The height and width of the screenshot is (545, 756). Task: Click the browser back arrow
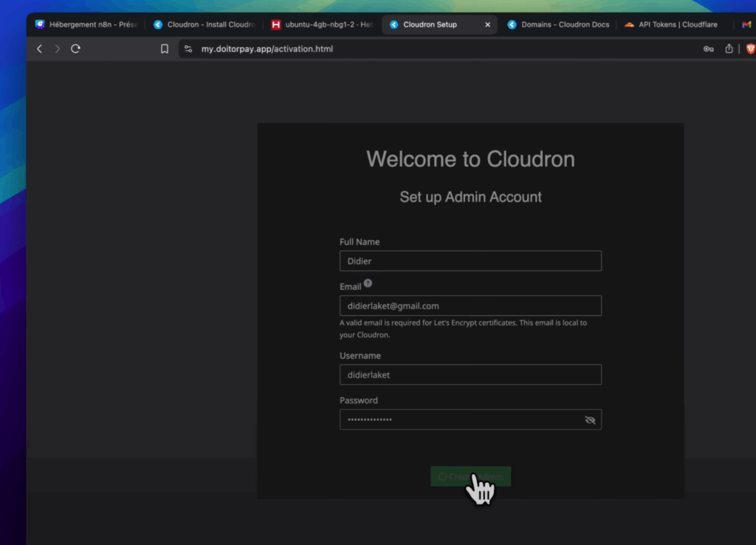40,49
